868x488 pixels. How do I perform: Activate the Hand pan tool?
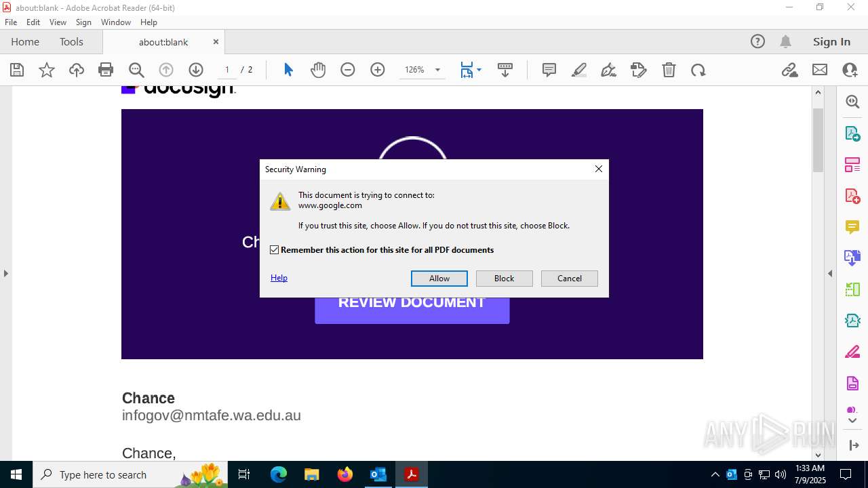318,70
